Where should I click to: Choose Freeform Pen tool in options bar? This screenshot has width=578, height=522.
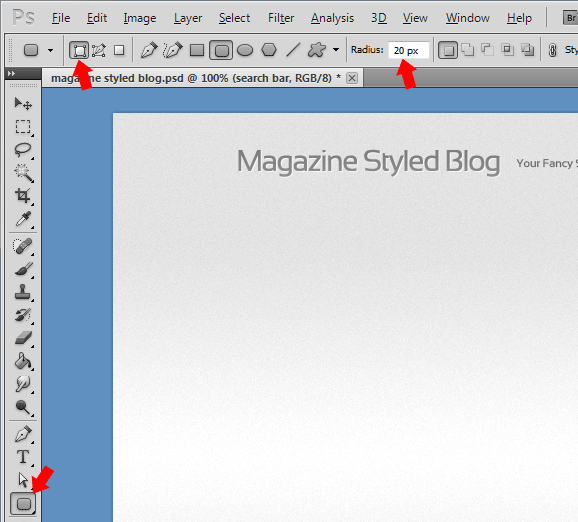(173, 50)
